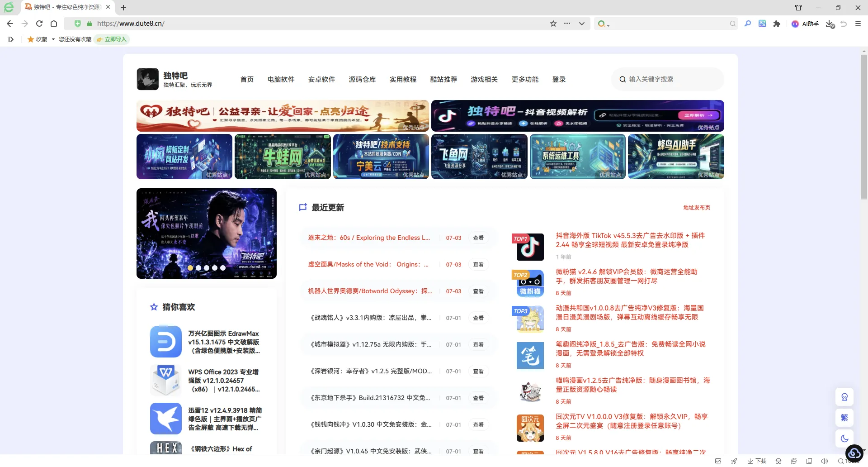Open the 电脑软件 menu
This screenshot has width=868, height=467.
(x=281, y=79)
